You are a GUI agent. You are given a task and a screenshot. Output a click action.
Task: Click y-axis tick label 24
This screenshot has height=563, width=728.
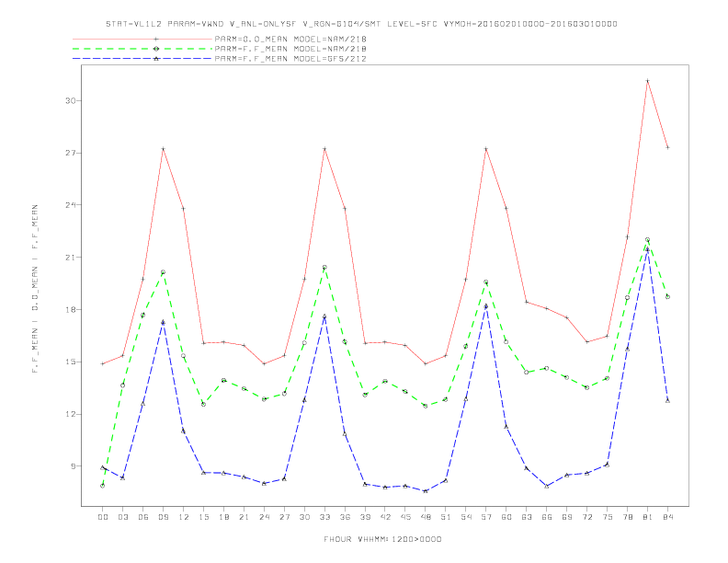coord(70,205)
